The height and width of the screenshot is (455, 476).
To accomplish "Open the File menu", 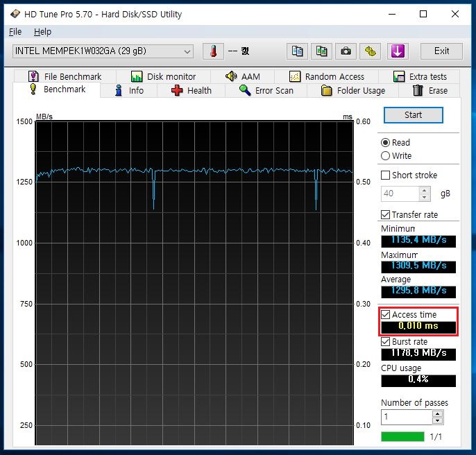I will click(15, 32).
